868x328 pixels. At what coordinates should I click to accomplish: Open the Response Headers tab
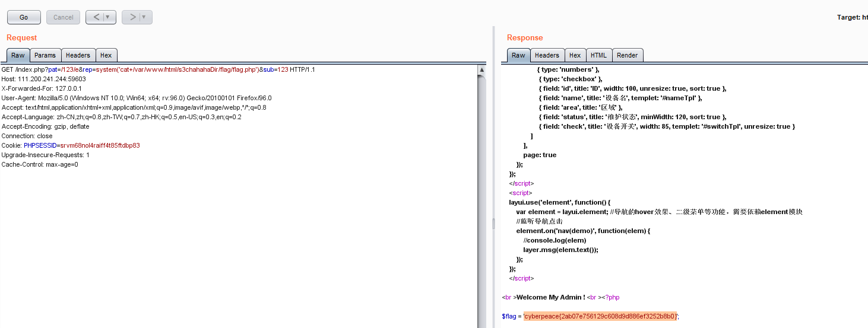(547, 55)
